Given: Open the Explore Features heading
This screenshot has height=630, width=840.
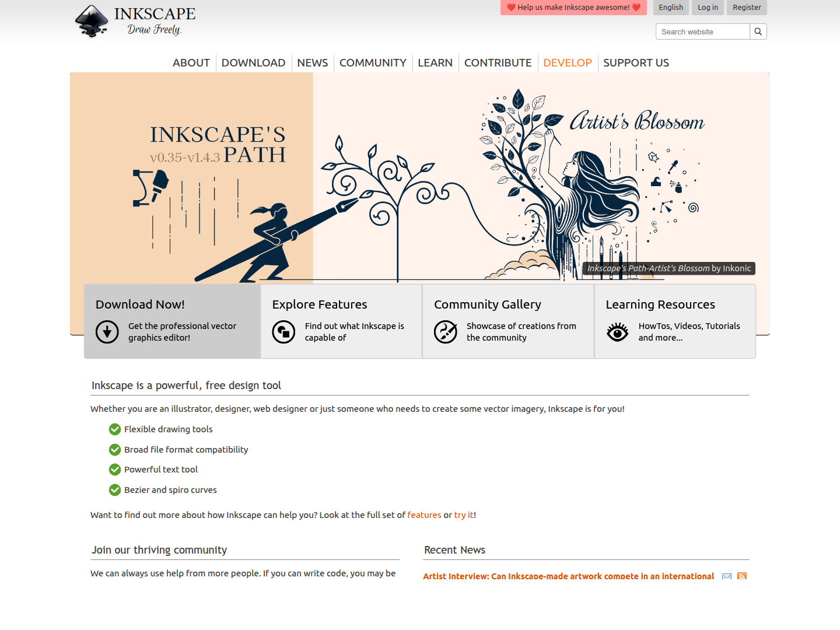Looking at the screenshot, I should [x=320, y=304].
